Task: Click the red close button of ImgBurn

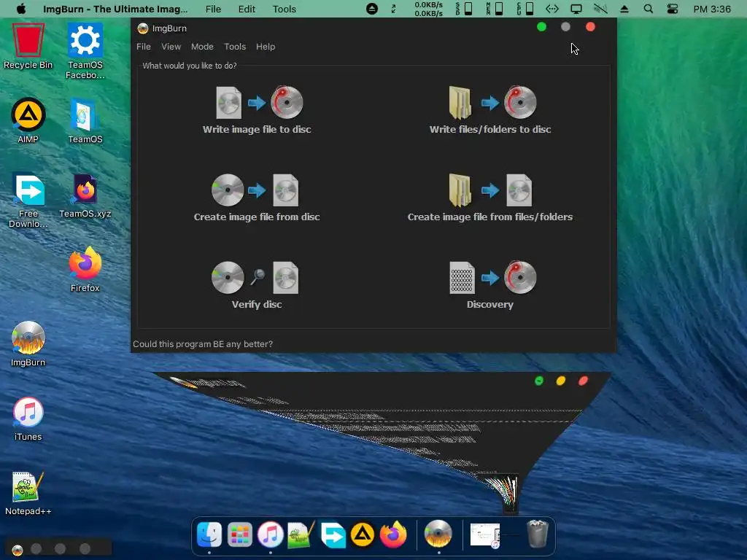Action: (590, 27)
